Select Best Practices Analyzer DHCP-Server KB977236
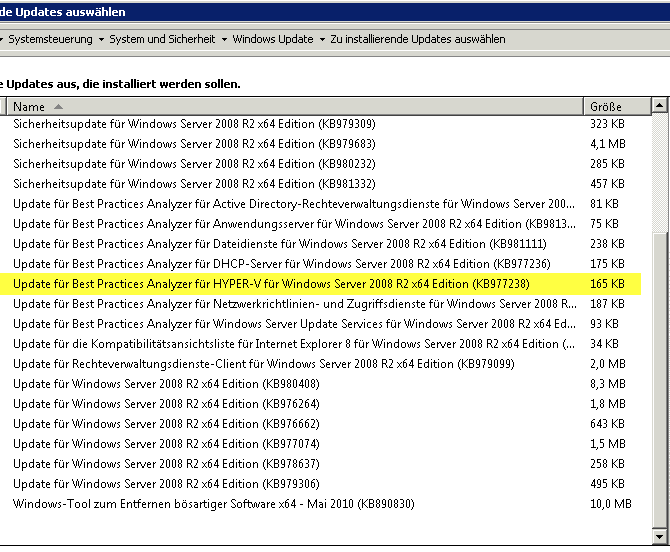Screen dimensions: 670x552 (x=320, y=264)
